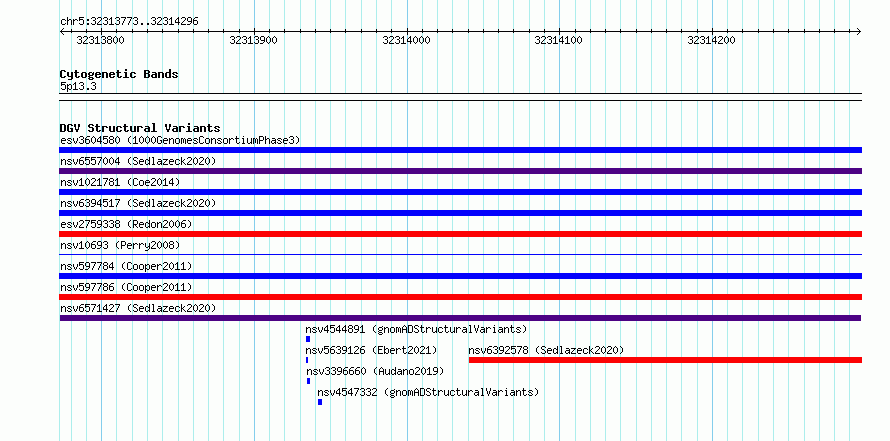Open label nsv6394517 (Sedlazeck2020)
890x441 pixels.
click(x=138, y=203)
